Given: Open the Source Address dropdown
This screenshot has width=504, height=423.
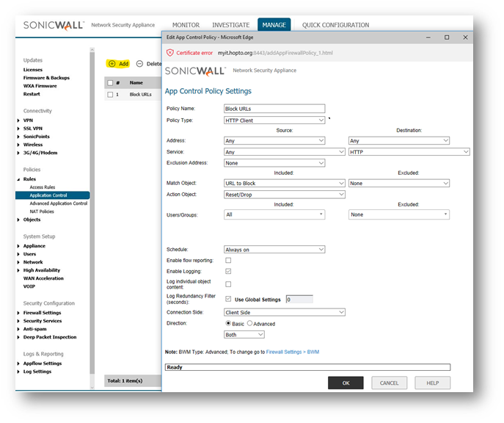Looking at the screenshot, I should point(274,140).
